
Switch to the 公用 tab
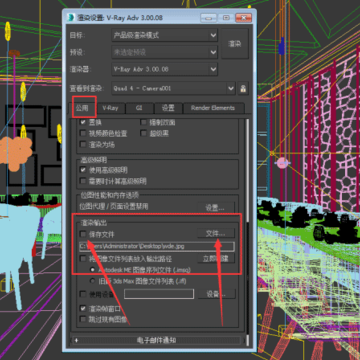click(x=82, y=108)
